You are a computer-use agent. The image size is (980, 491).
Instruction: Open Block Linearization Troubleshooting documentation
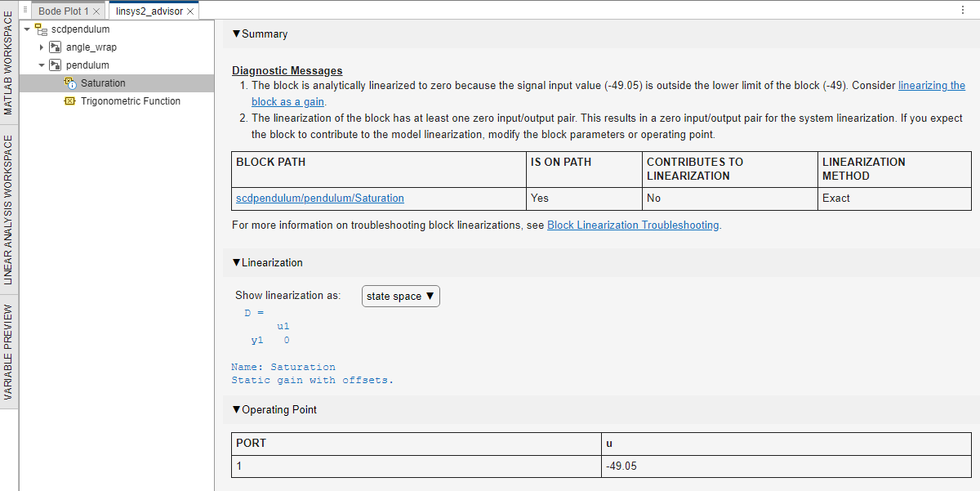(x=632, y=225)
